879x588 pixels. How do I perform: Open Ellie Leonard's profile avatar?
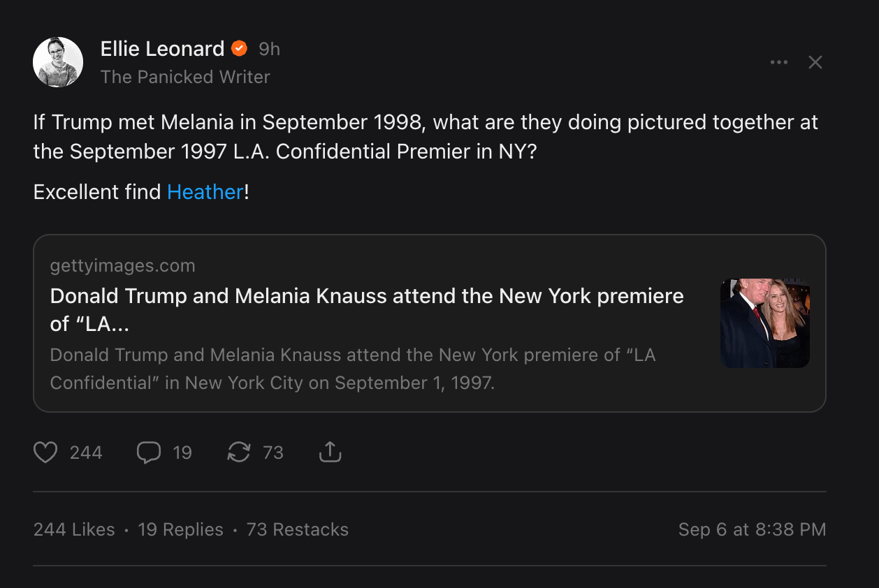[58, 62]
